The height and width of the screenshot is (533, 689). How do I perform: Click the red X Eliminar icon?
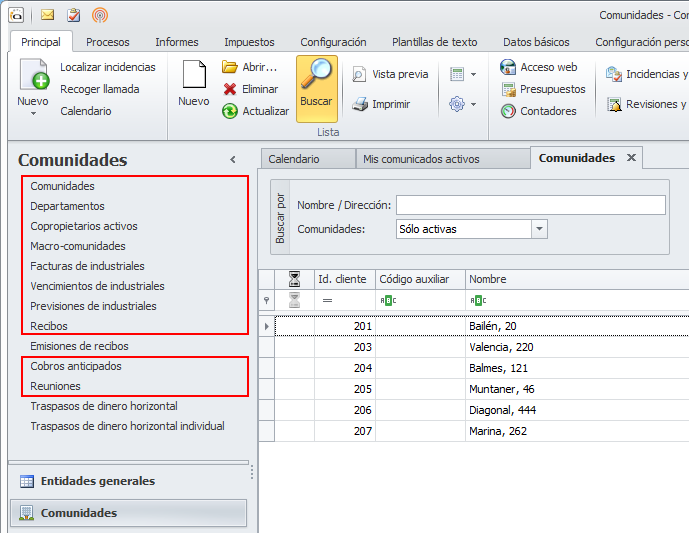click(x=230, y=89)
